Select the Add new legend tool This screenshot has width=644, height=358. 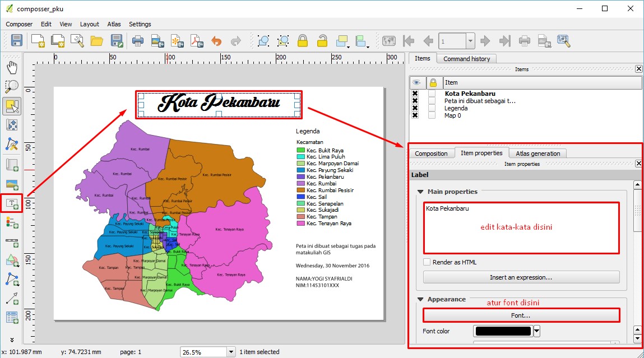11,222
